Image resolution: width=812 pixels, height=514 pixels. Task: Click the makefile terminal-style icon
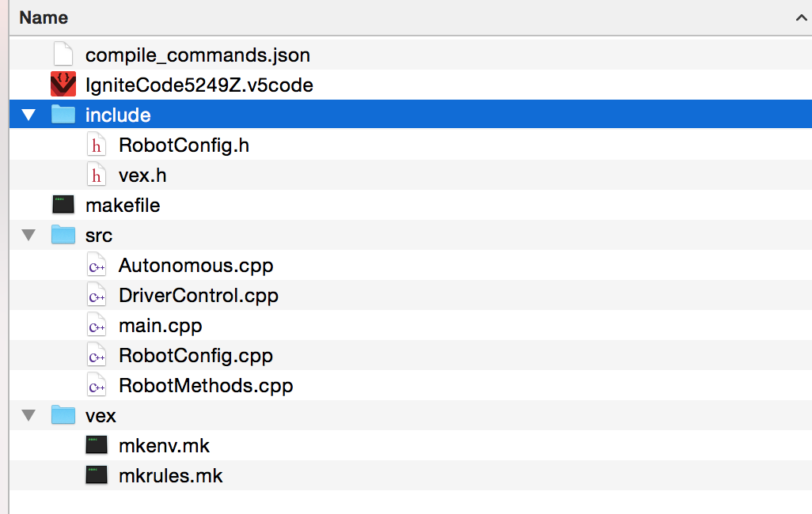63,206
